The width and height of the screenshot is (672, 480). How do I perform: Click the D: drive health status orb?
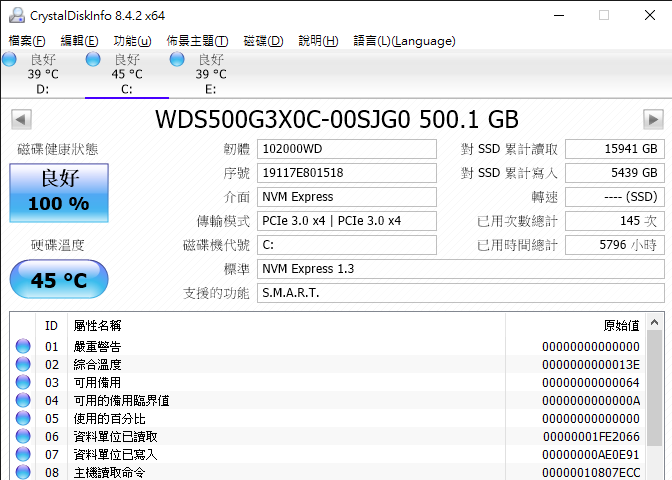tap(9, 59)
